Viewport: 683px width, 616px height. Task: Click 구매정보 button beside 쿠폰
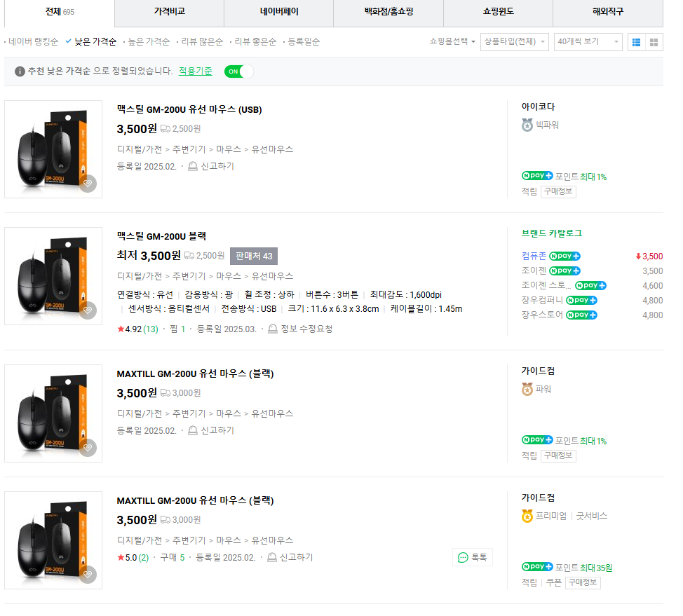pyautogui.click(x=583, y=582)
